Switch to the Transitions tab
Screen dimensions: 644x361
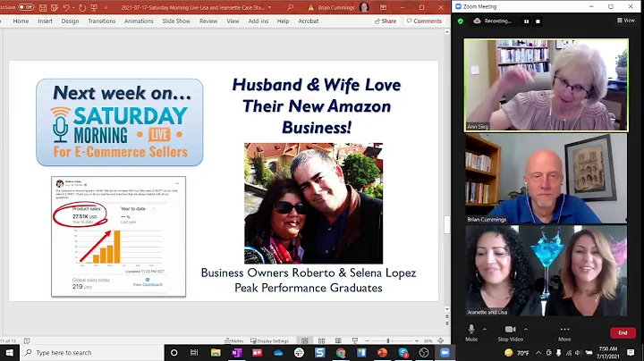point(101,21)
